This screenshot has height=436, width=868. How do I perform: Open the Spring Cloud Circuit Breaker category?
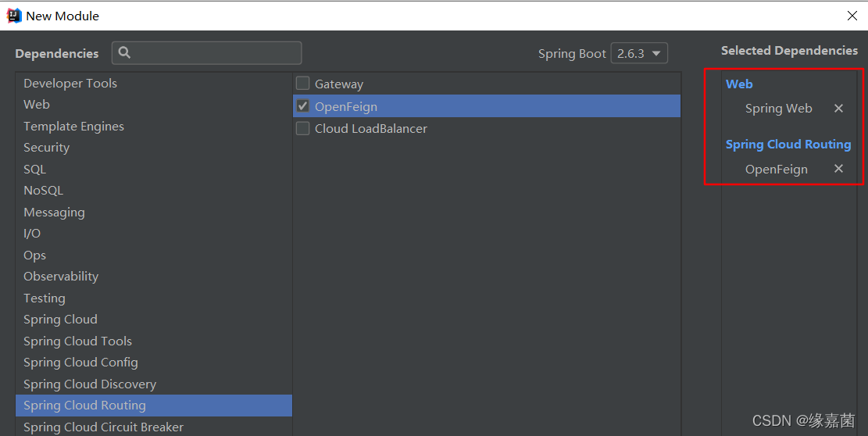(154, 427)
